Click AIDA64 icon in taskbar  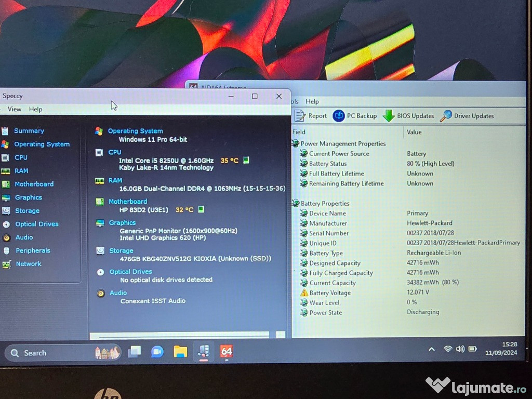tap(227, 351)
